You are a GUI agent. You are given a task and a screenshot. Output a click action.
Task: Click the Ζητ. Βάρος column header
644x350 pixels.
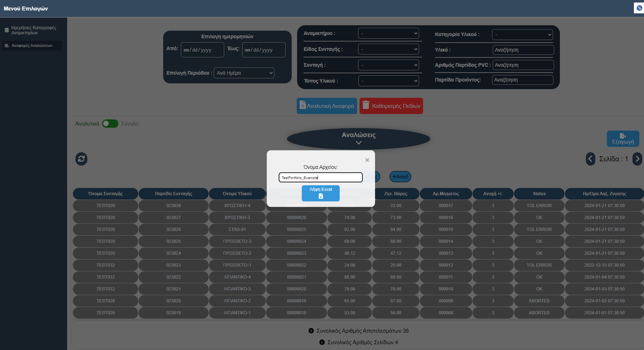[396, 194]
